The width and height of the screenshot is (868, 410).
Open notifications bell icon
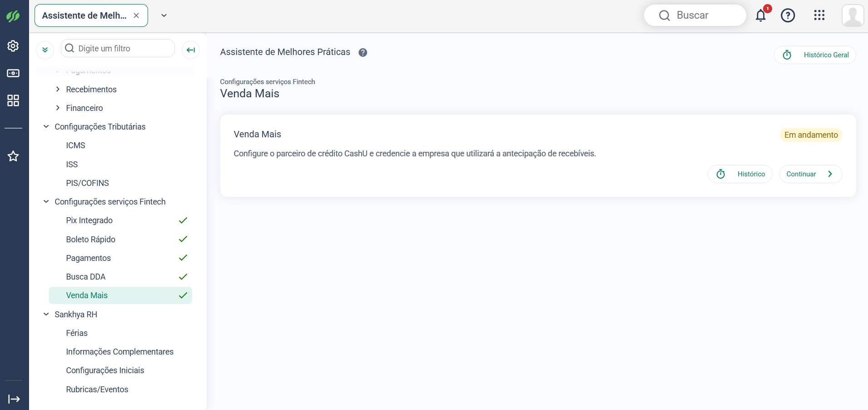761,15
